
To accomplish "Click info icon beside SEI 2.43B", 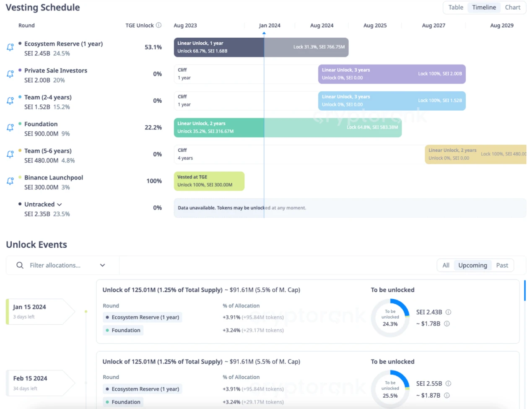I will click(x=448, y=312).
